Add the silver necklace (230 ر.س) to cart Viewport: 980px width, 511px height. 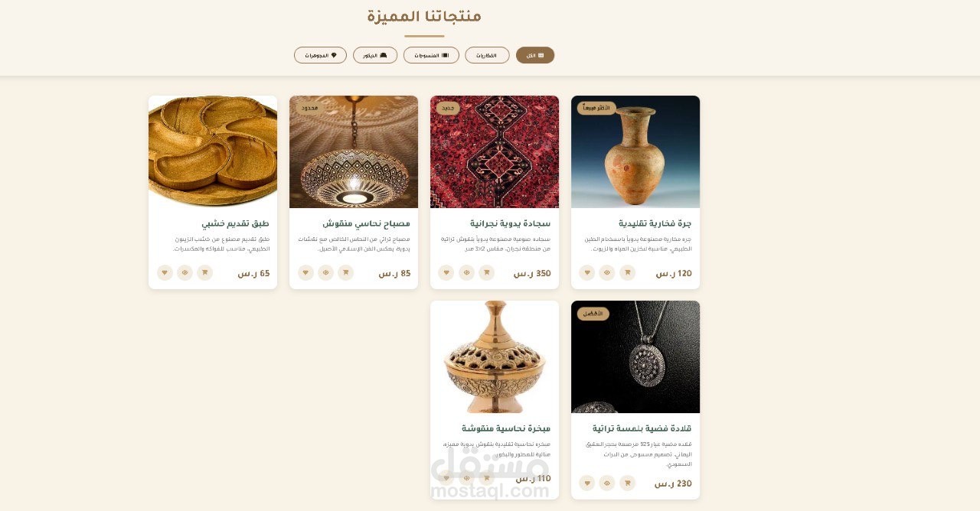coord(627,483)
